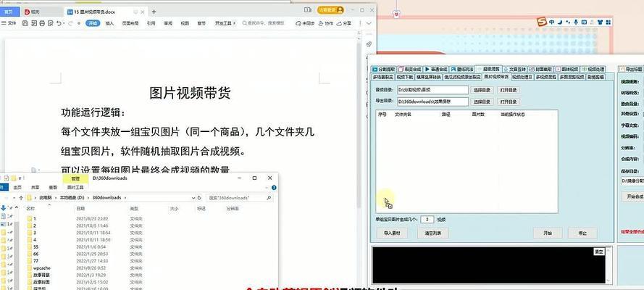Open the 视频处理 top toolbar tab
This screenshot has width=644, height=290.
pos(593,70)
